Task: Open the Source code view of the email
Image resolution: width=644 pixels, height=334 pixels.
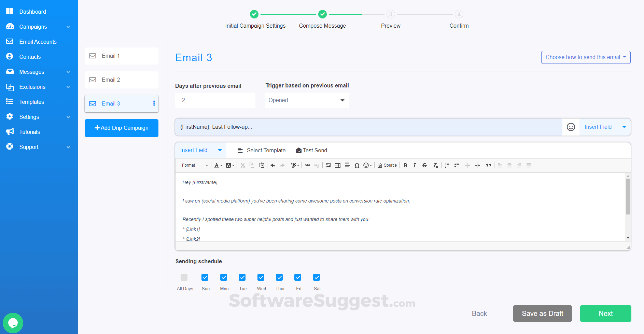Action: pyautogui.click(x=387, y=165)
